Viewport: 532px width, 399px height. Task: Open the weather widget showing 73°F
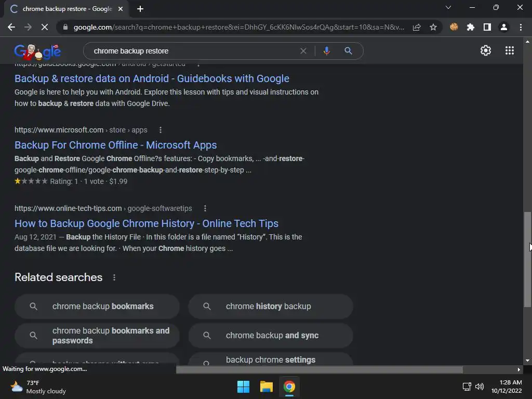pyautogui.click(x=38, y=387)
